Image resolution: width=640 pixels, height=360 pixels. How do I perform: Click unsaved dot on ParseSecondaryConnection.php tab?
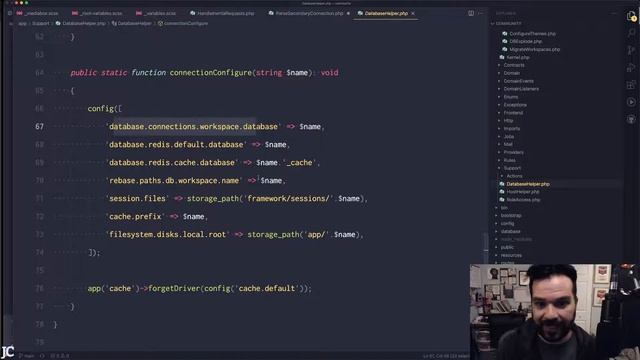click(348, 13)
